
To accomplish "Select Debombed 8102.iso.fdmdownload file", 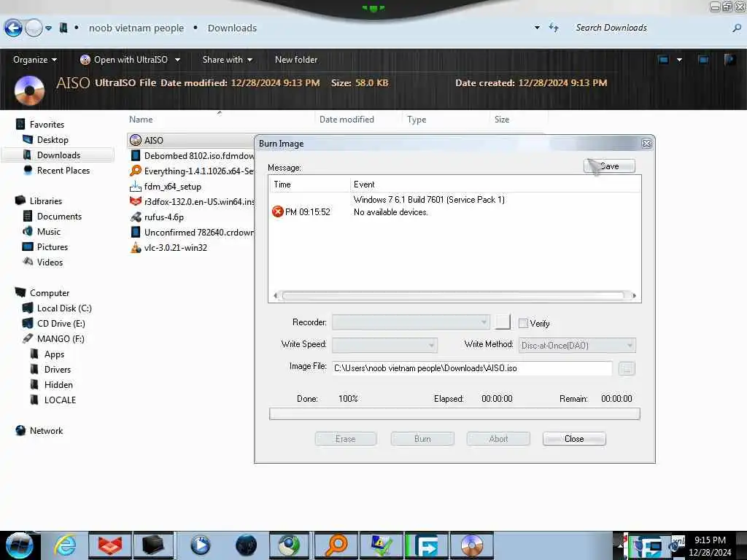I will point(192,156).
